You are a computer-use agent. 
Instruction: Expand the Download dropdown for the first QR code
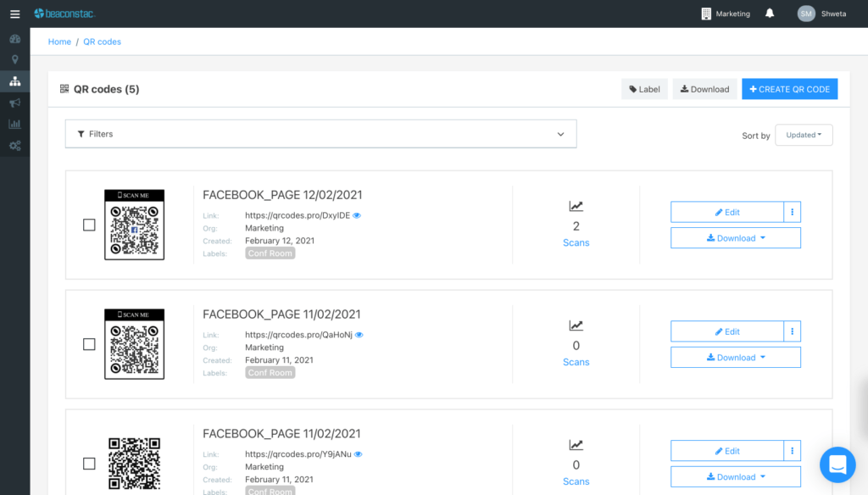tap(735, 237)
